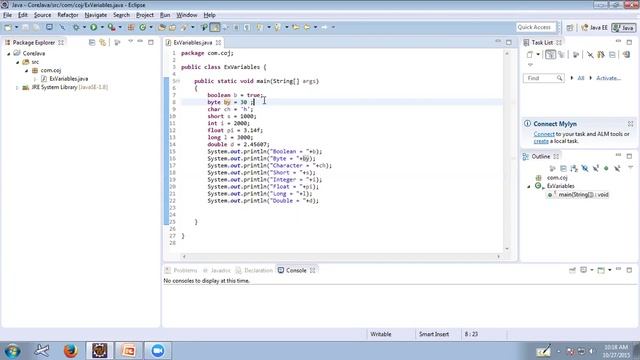Toggle Link with Editor in Package Explorer
Screen dimensions: 640x360
102,42
